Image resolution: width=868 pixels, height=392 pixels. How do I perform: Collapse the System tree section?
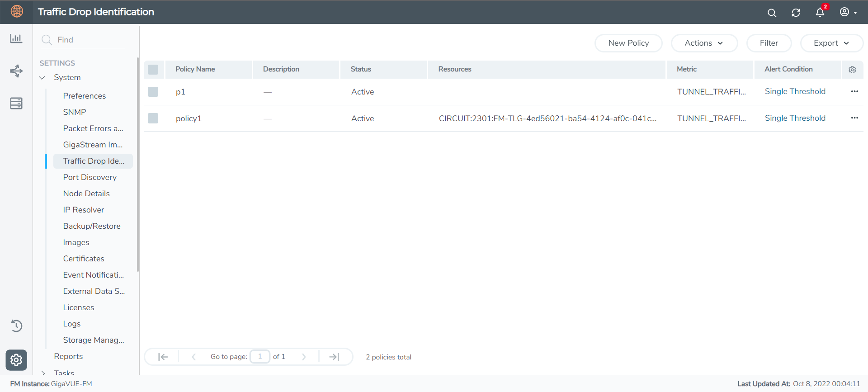(42, 78)
